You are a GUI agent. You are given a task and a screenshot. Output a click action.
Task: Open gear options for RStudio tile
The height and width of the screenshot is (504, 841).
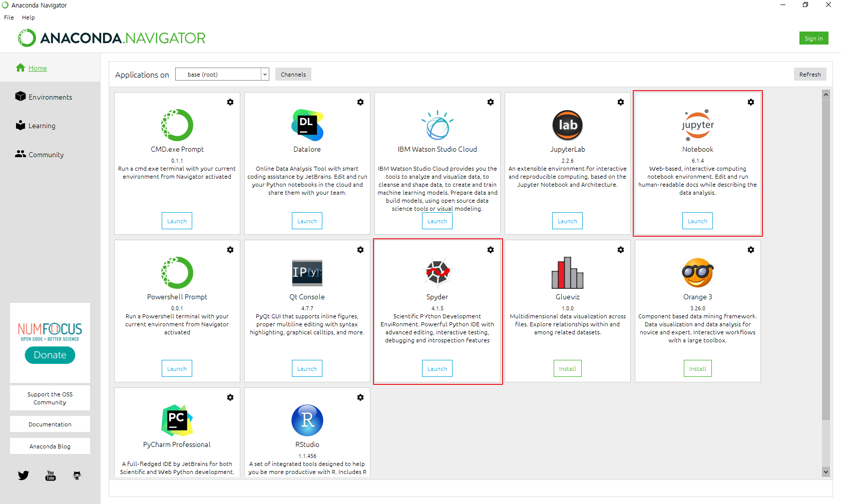[360, 397]
